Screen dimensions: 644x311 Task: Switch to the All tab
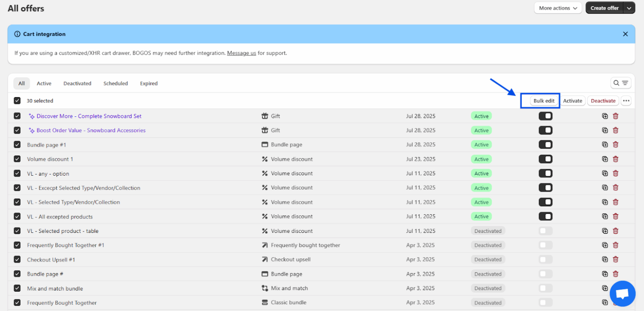(x=21, y=83)
